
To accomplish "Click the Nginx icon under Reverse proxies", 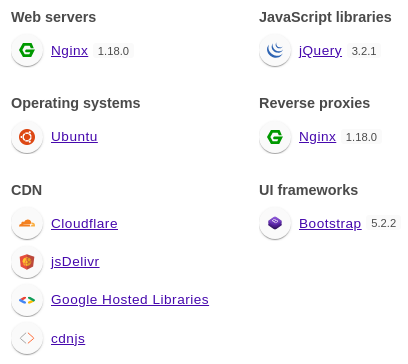I will pyautogui.click(x=275, y=137).
